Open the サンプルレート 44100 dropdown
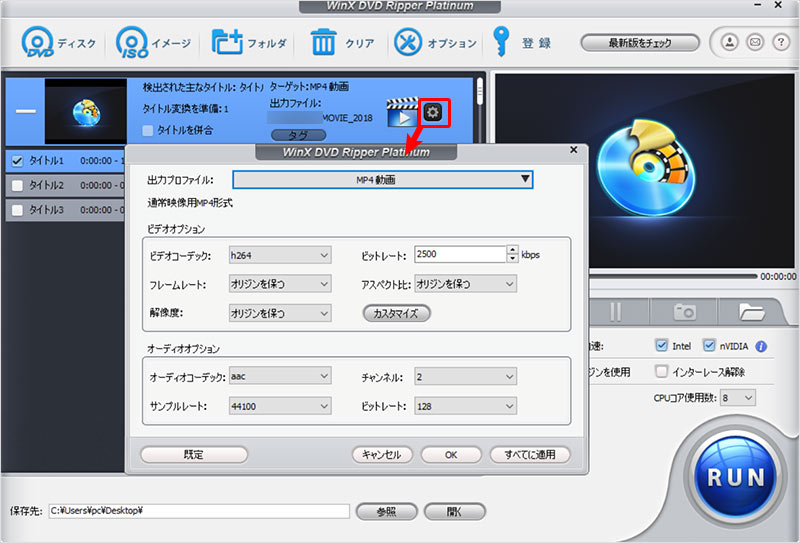Screen dimensions: 800x543 (x=279, y=407)
